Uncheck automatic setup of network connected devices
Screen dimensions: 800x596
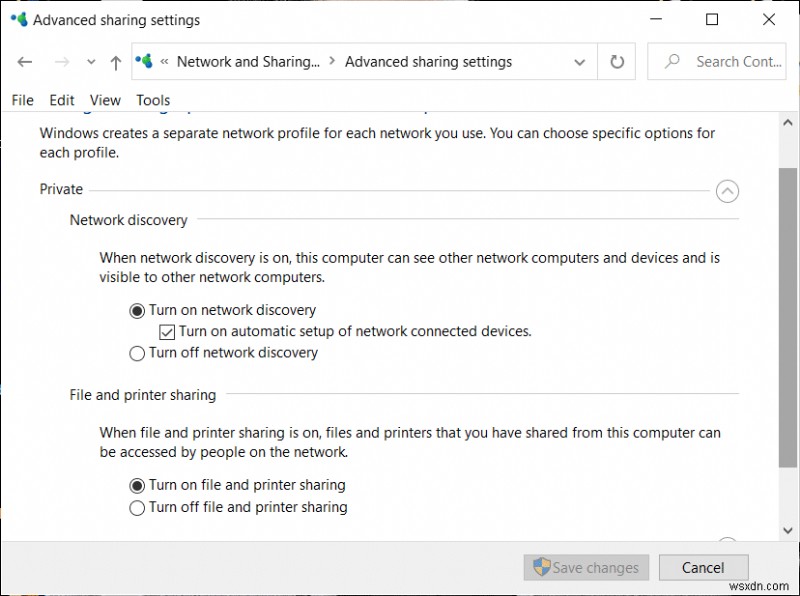coord(166,331)
